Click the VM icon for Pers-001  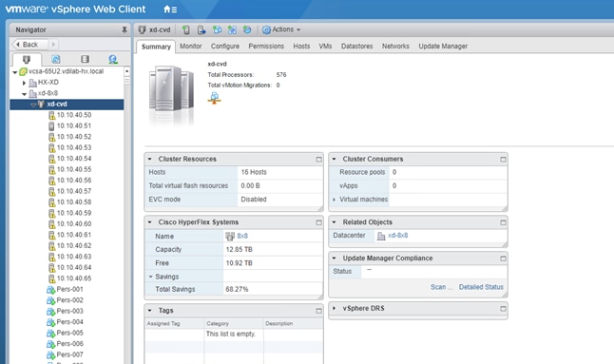pos(51,290)
